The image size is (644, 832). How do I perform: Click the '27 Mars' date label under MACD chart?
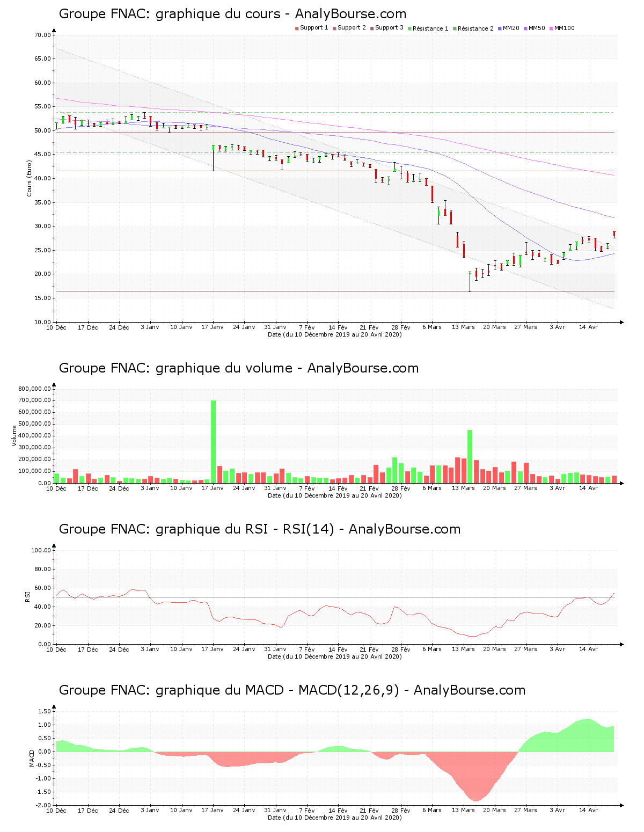point(525,811)
